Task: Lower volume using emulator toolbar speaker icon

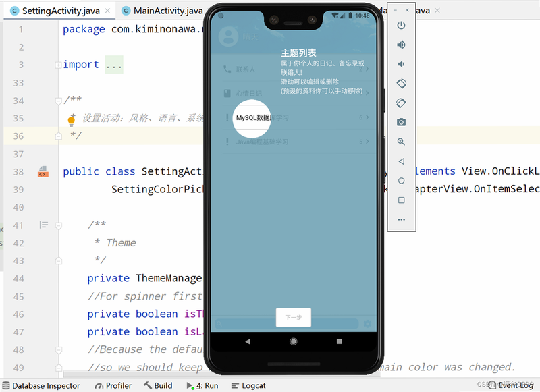Action: coord(401,64)
